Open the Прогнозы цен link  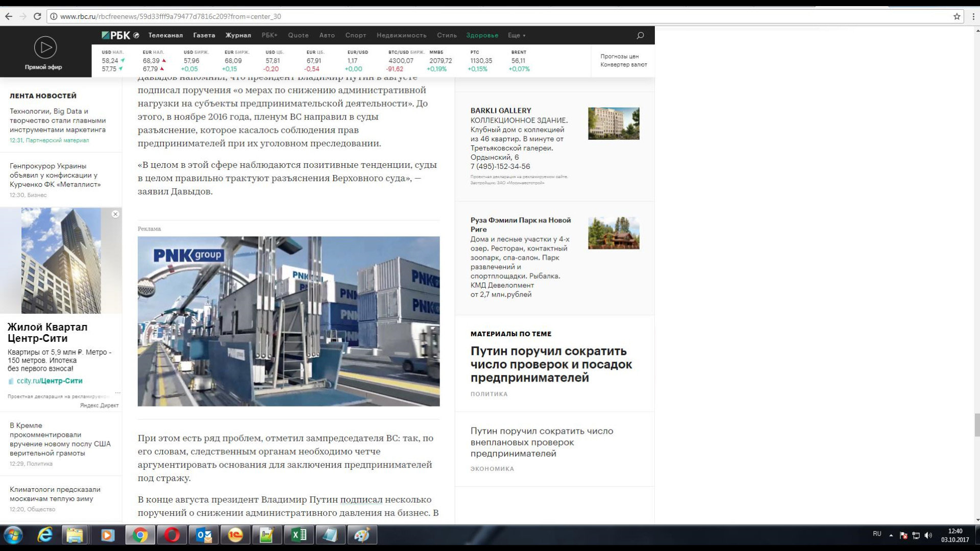tap(619, 56)
